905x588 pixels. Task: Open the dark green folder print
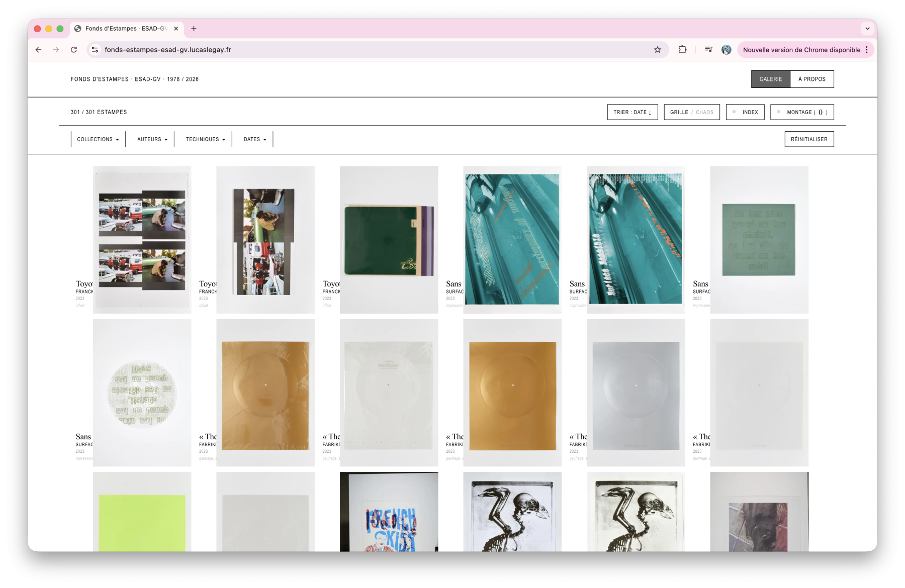[x=389, y=240]
